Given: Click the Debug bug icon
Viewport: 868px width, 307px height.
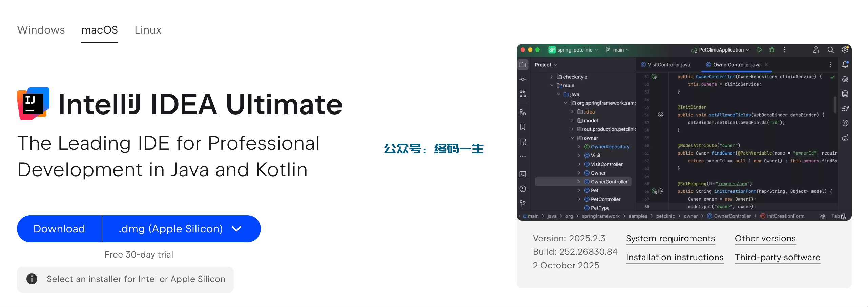Looking at the screenshot, I should (x=772, y=50).
